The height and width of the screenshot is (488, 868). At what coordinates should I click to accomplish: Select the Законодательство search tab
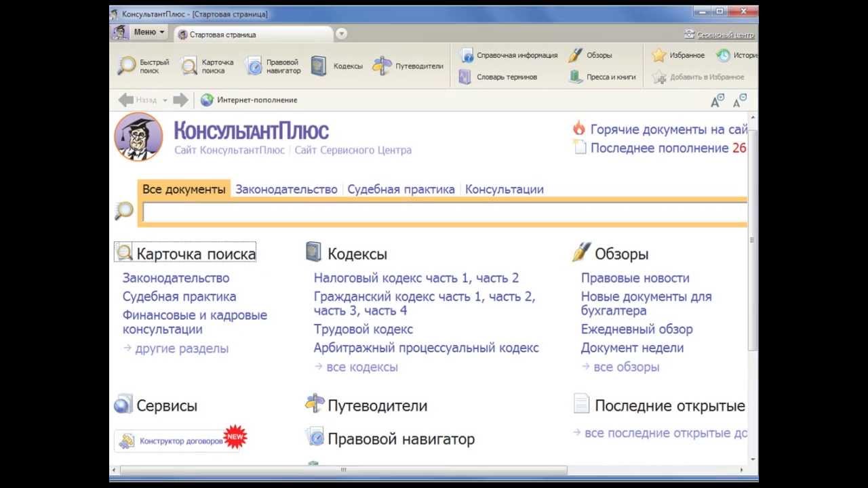tap(286, 189)
